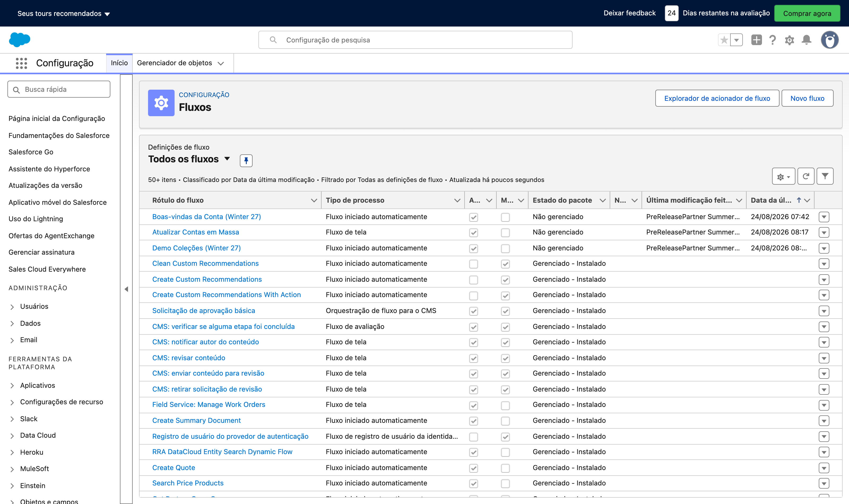Image resolution: width=849 pixels, height=504 pixels.
Task: Click the Configuração de pesquisa search box
Action: [415, 40]
